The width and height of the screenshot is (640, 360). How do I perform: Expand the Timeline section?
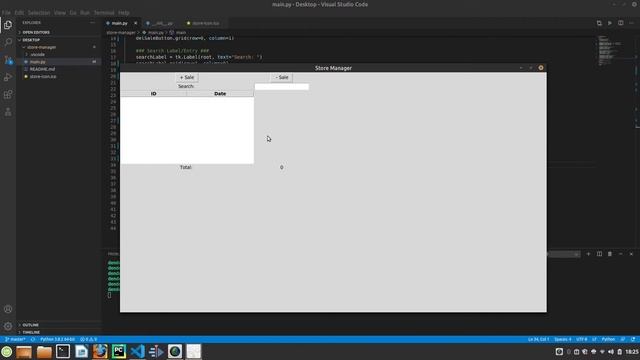[x=31, y=332]
